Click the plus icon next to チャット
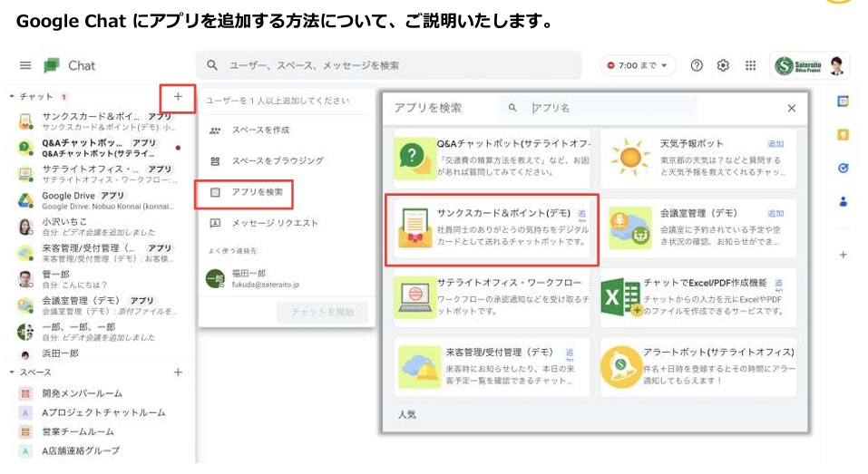The height and width of the screenshot is (474, 868). [x=178, y=97]
